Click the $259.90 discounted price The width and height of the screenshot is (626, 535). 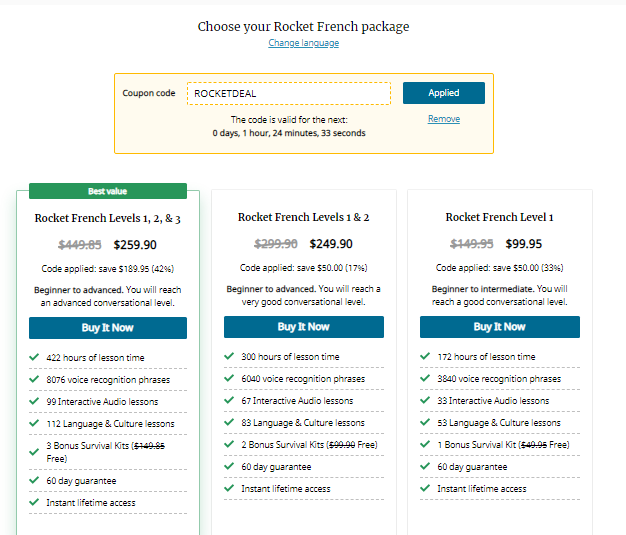tap(135, 244)
